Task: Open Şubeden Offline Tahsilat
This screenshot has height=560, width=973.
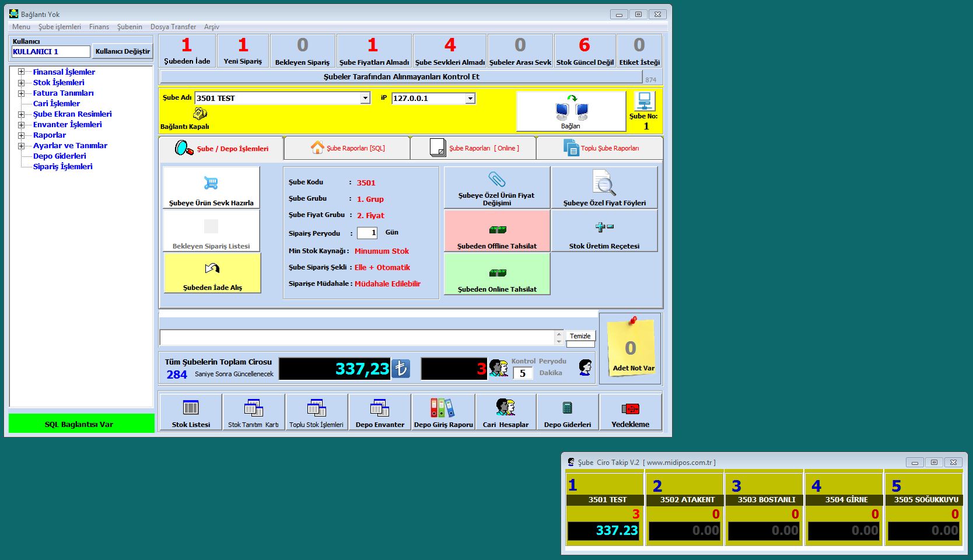Action: [496, 231]
